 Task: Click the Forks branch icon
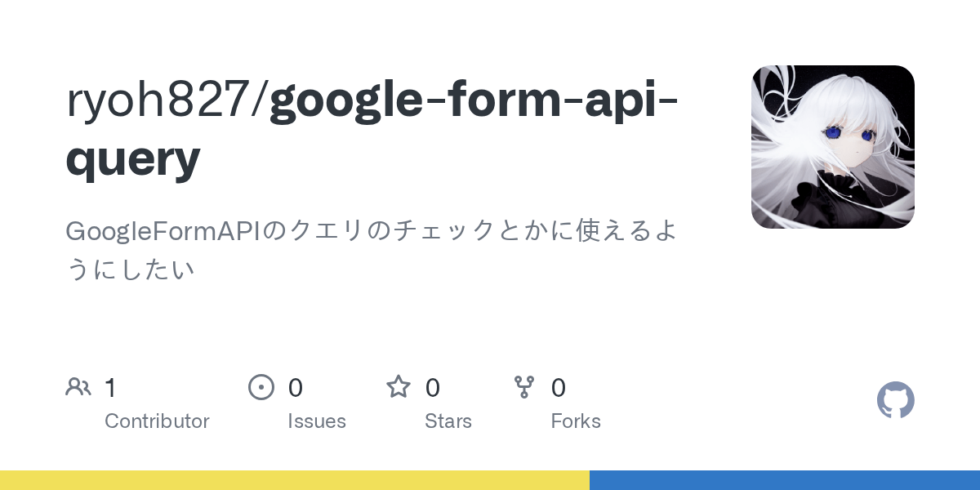click(523, 387)
